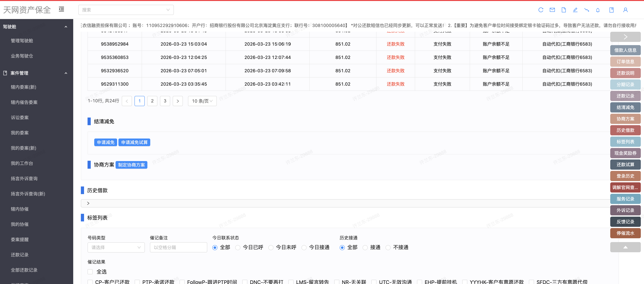Open 诉讼委案 sidebar menu item

pyautogui.click(x=20, y=118)
